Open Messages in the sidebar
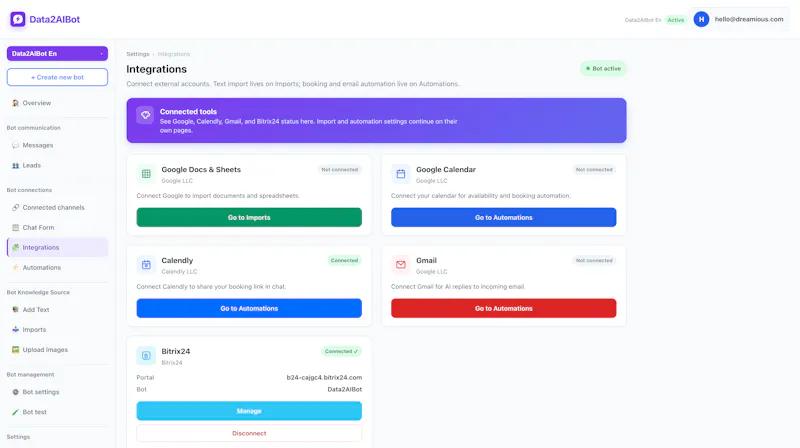The width and height of the screenshot is (800, 448). [x=57, y=145]
